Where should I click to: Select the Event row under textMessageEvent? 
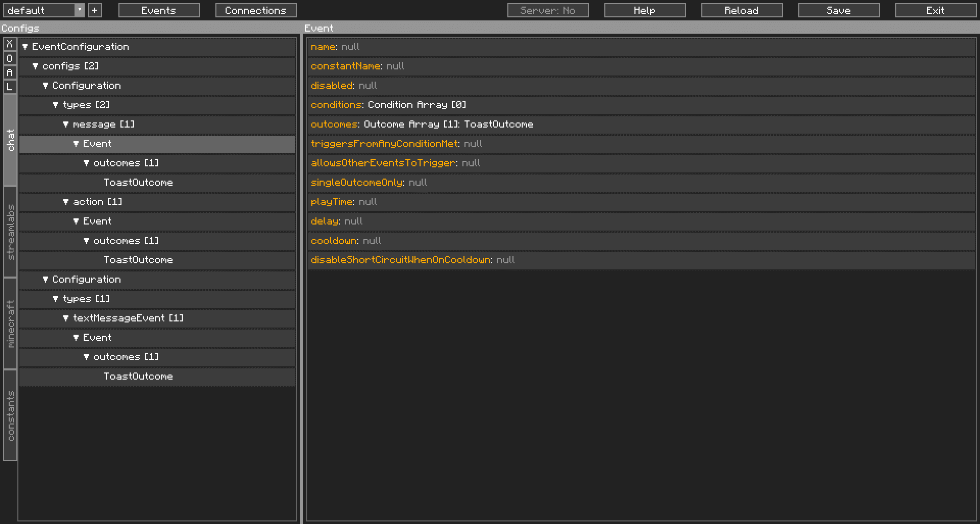tap(157, 338)
